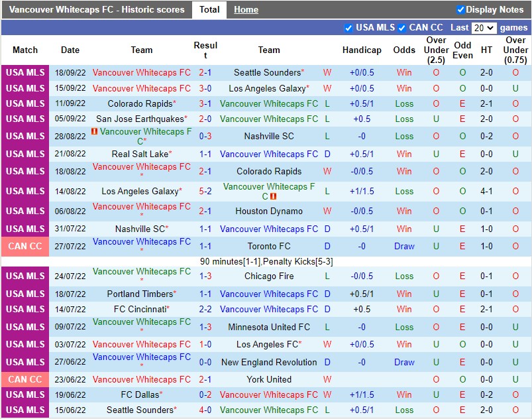The height and width of the screenshot is (419, 532).
Task: Open San Jose Earthquakes team link
Action: 140,119
